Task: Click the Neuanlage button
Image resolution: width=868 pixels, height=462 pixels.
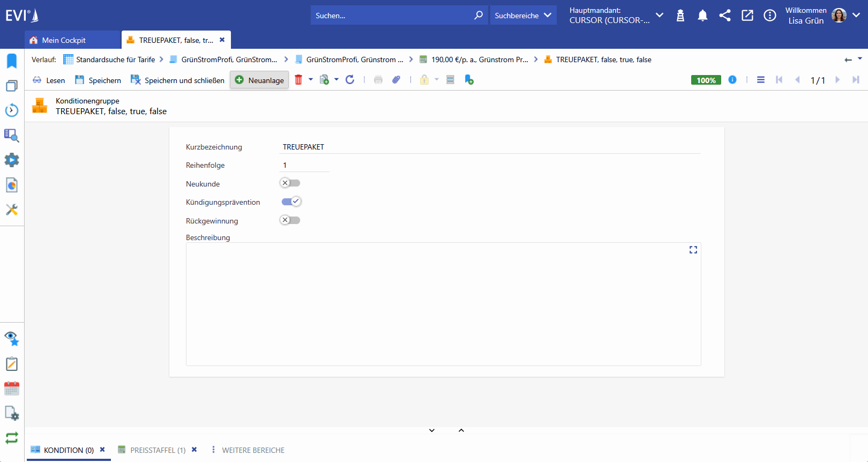Action: [259, 80]
